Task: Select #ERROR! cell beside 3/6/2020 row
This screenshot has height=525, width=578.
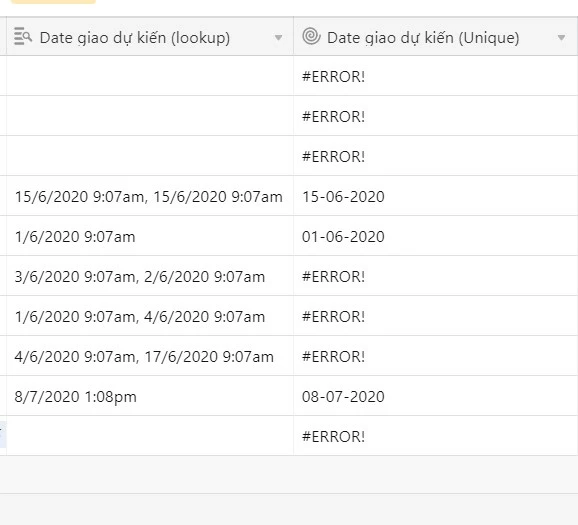Action: pos(436,276)
